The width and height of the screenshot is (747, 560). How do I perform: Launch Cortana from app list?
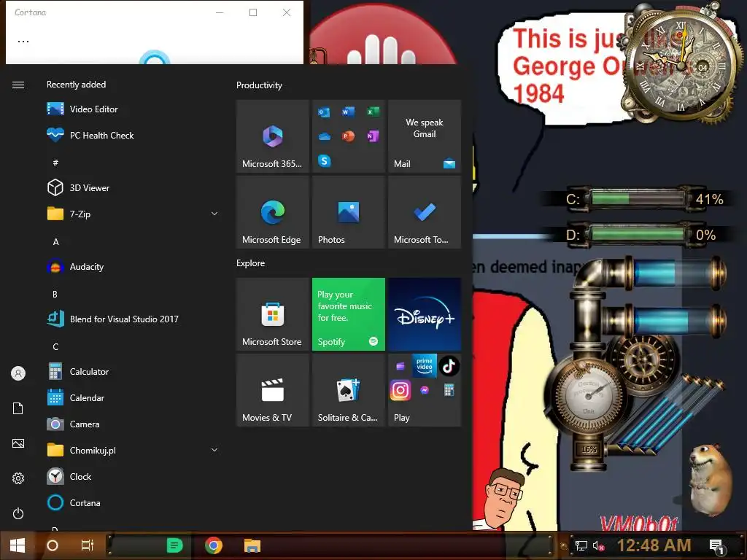tap(133, 503)
